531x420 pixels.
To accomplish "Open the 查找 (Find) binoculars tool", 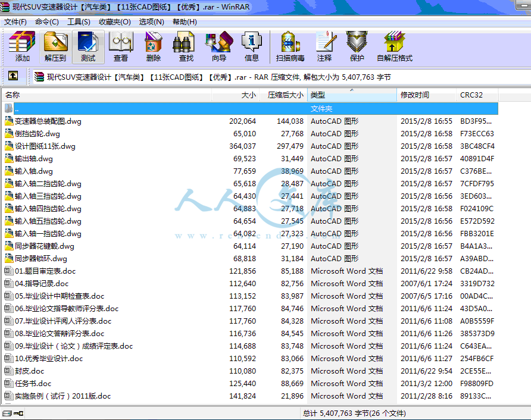I will (186, 47).
